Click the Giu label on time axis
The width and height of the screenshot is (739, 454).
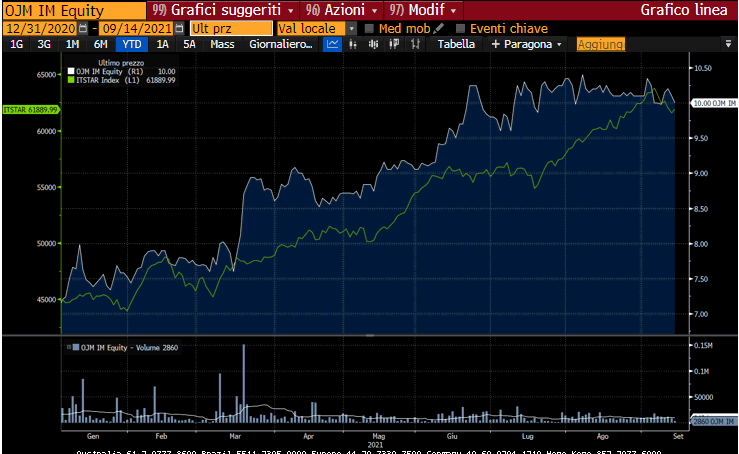tap(452, 436)
